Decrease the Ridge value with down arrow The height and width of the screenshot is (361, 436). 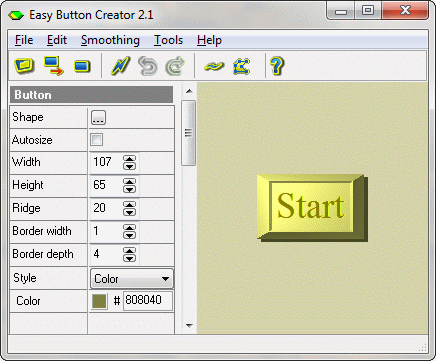click(x=129, y=212)
